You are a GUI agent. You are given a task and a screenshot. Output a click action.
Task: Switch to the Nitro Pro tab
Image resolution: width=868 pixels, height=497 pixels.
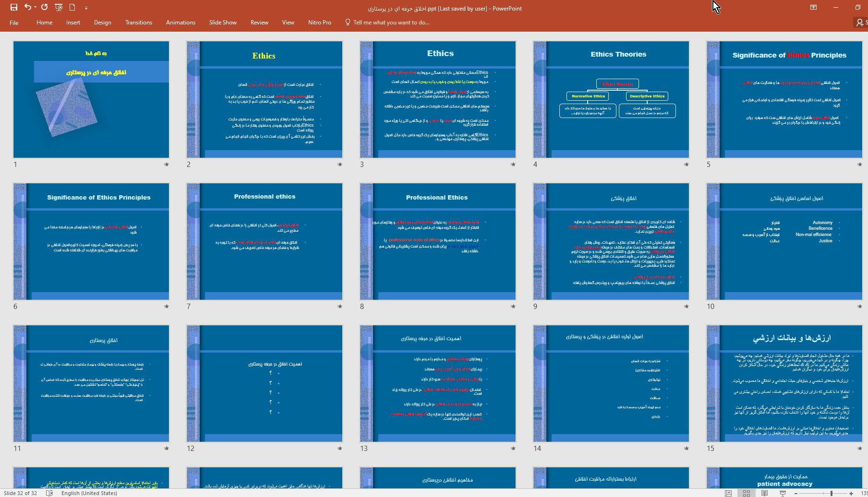319,23
